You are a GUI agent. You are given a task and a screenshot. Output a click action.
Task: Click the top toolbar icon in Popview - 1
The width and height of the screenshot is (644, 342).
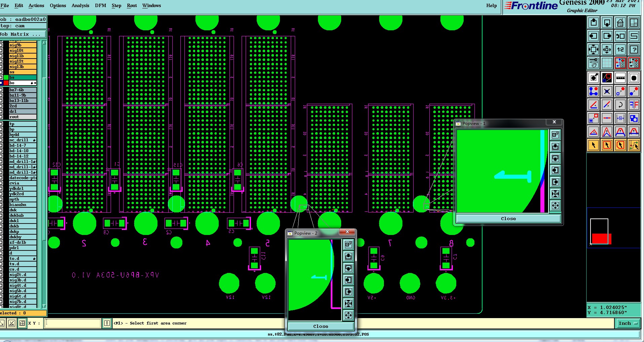tap(555, 135)
